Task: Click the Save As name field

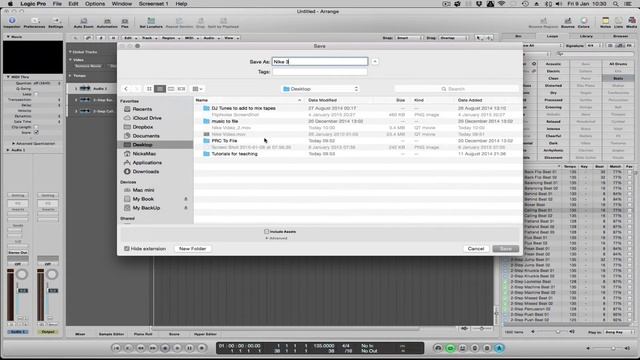Action: 320,62
